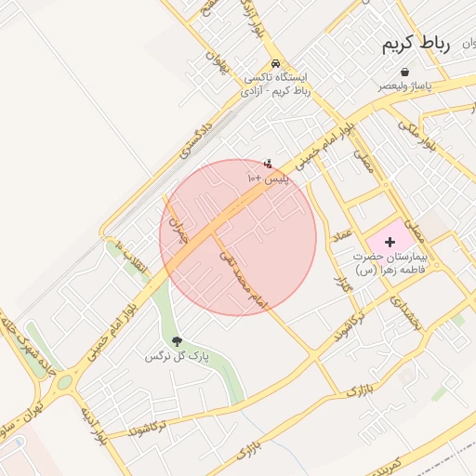Click the ایستگاه تاکسی رباط کریم label

275,84
